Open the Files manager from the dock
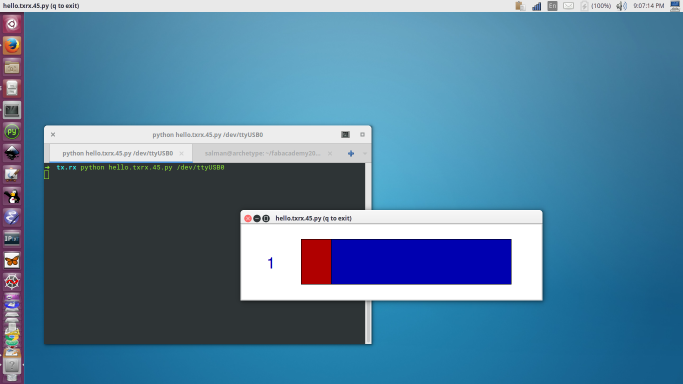 pyautogui.click(x=12, y=67)
